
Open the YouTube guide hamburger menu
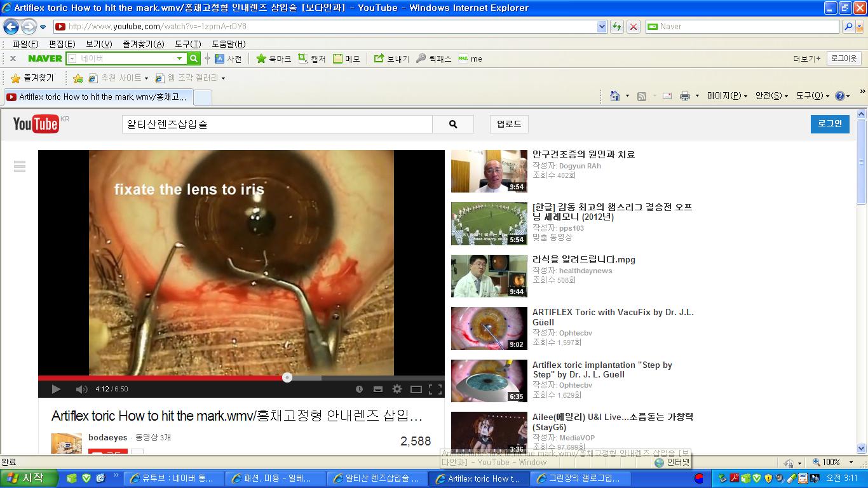click(x=20, y=166)
